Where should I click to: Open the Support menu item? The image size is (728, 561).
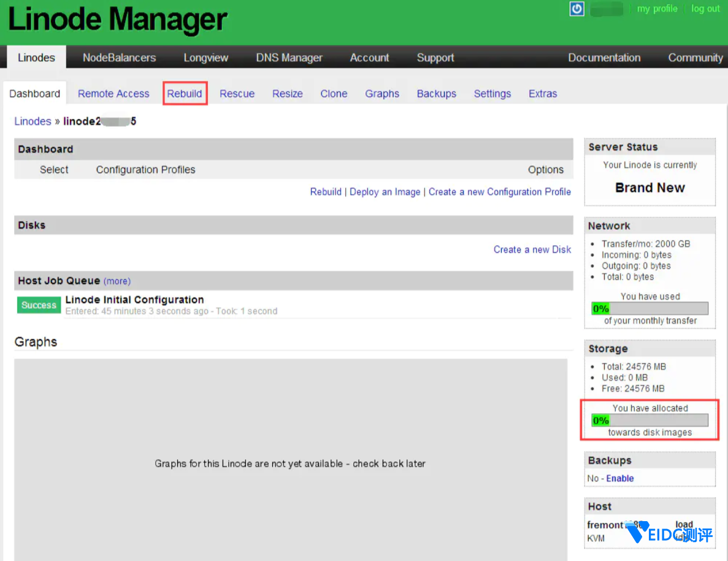point(435,58)
